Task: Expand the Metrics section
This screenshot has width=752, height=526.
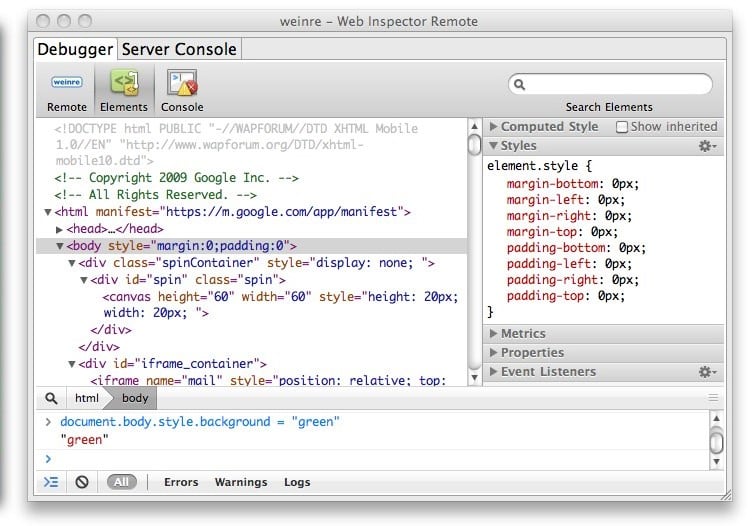Action: [493, 333]
